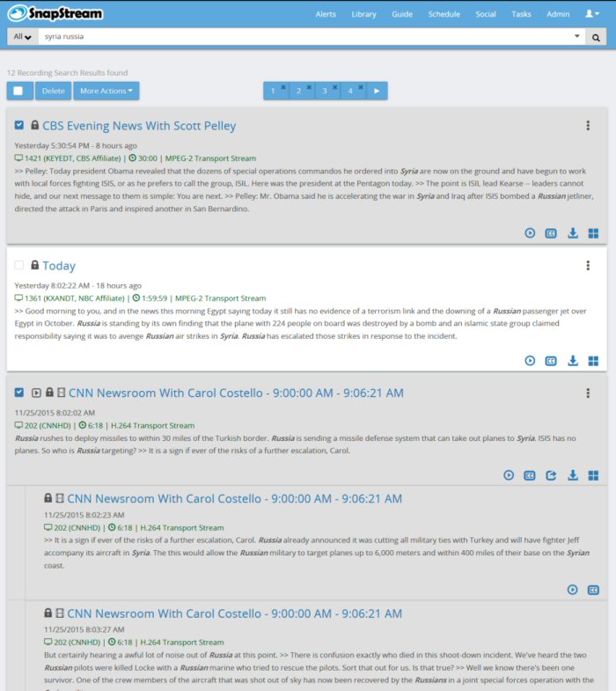Open the Admin menu
The width and height of the screenshot is (616, 691).
tap(558, 14)
